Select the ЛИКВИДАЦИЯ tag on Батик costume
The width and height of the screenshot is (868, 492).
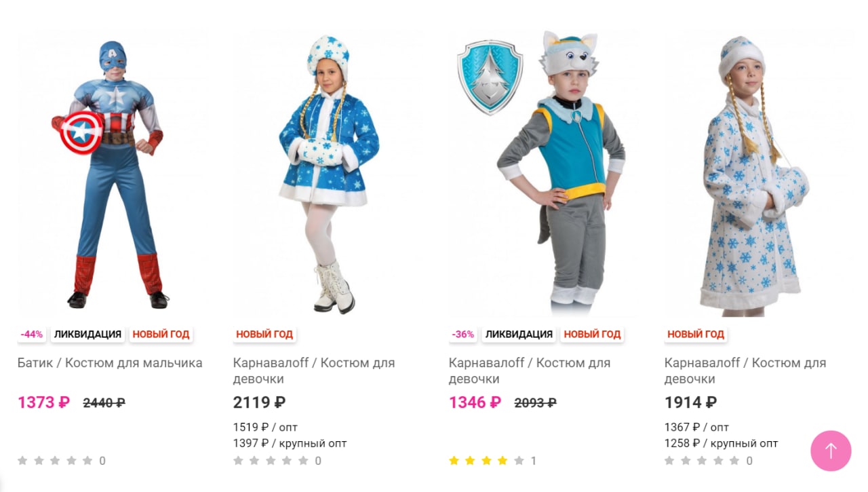pos(87,334)
